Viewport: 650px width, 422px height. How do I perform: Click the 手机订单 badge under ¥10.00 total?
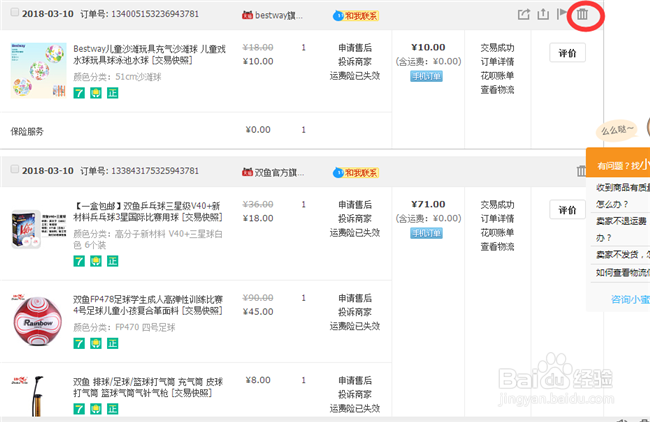click(x=427, y=76)
